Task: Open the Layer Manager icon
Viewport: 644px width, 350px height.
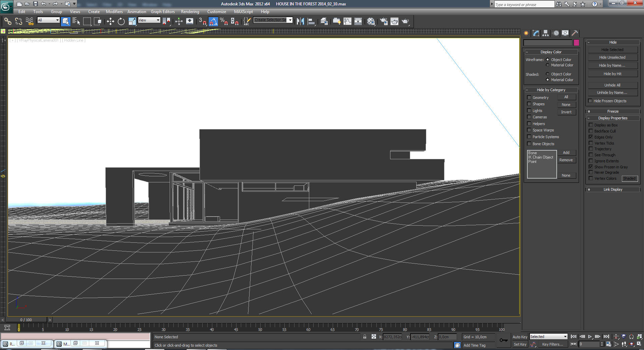Action: pos(324,21)
